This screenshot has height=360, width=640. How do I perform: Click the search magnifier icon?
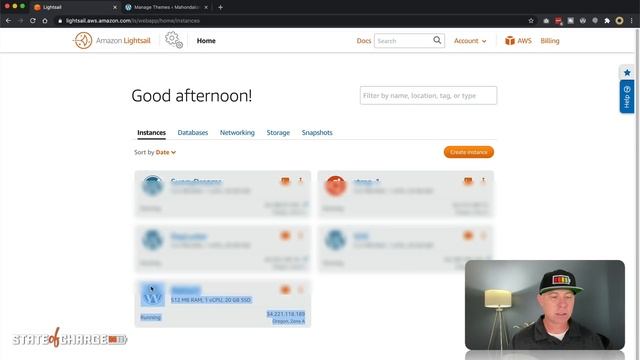[437, 40]
